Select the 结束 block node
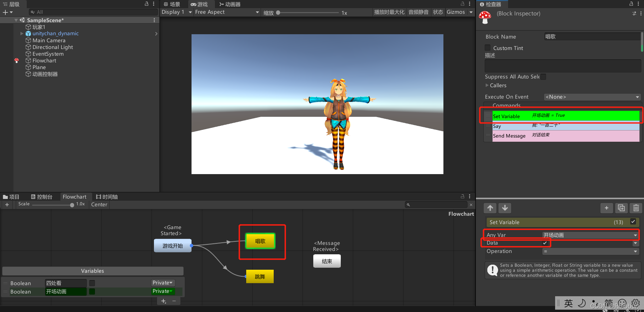The image size is (644, 312). click(x=327, y=261)
